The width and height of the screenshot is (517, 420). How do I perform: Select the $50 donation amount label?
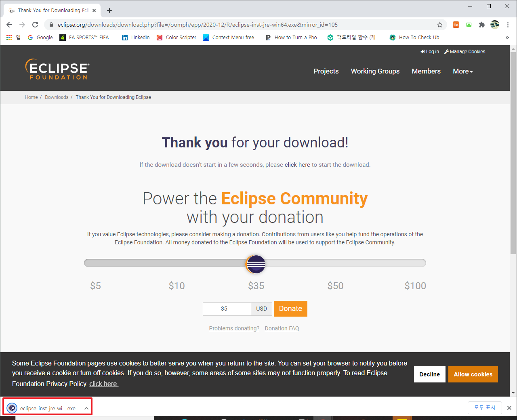click(335, 286)
